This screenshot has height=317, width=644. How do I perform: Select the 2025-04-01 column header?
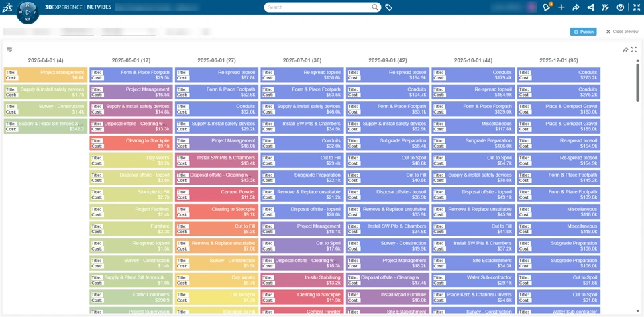pos(46,60)
